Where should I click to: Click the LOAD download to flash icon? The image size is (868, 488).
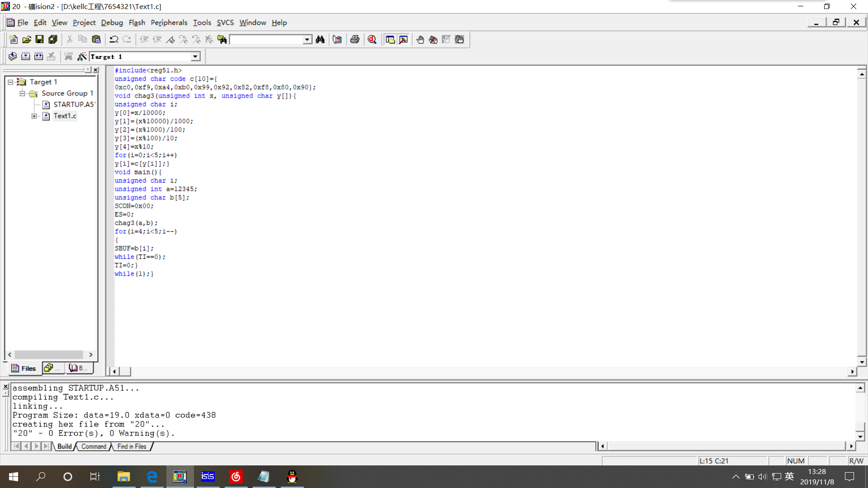pyautogui.click(x=68, y=56)
